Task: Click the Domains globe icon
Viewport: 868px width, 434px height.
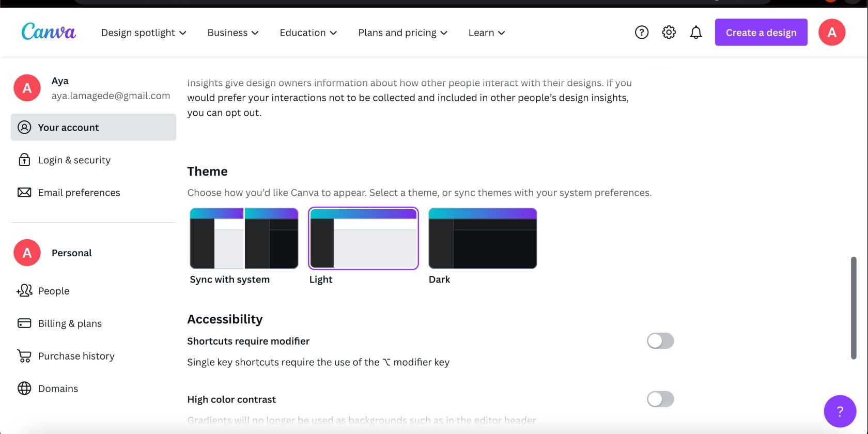Action: click(24, 389)
